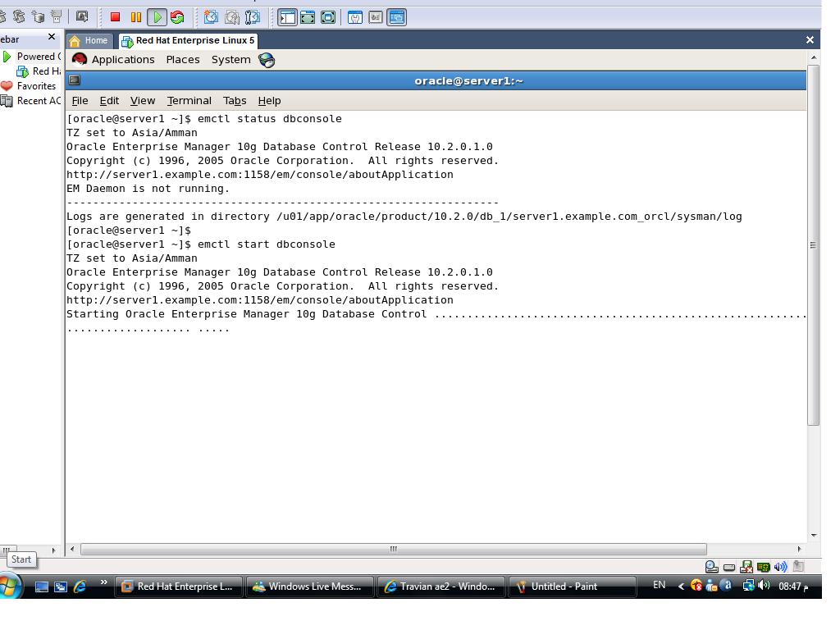
Task: Open the GNOME Applications menu
Action: coord(114,60)
